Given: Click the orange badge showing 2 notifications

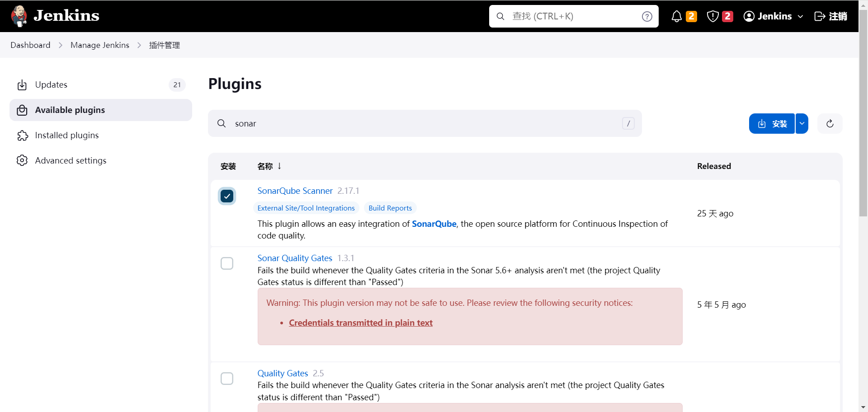Looking at the screenshot, I should [691, 16].
